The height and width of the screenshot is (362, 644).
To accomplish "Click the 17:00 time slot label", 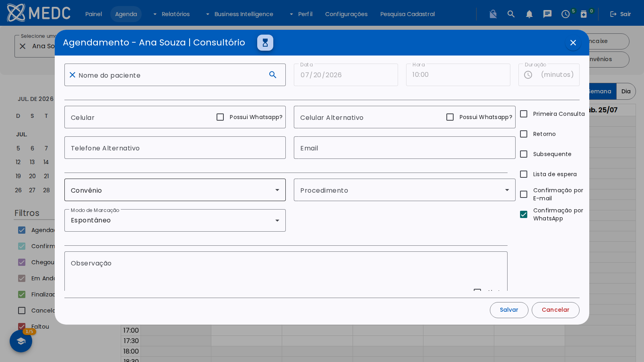I will 131,330.
